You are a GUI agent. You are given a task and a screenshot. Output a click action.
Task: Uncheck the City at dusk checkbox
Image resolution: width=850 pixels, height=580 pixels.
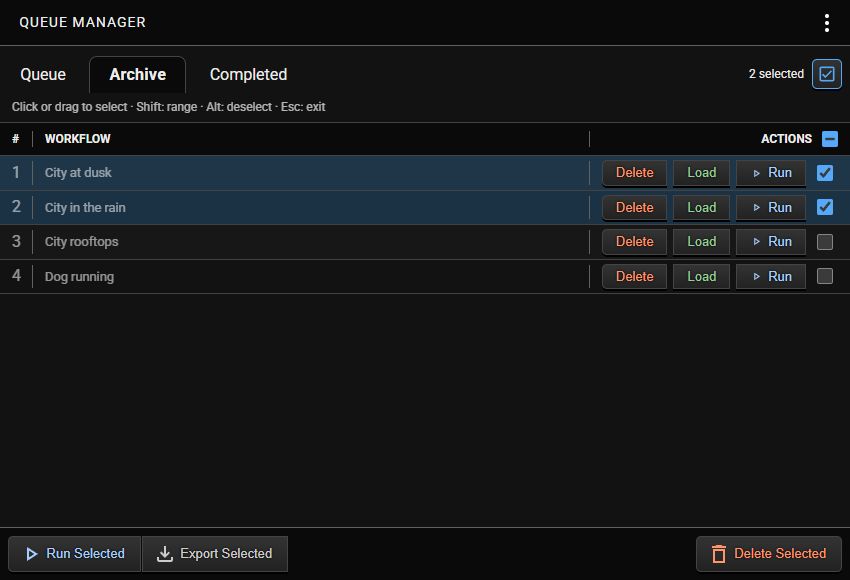point(825,173)
